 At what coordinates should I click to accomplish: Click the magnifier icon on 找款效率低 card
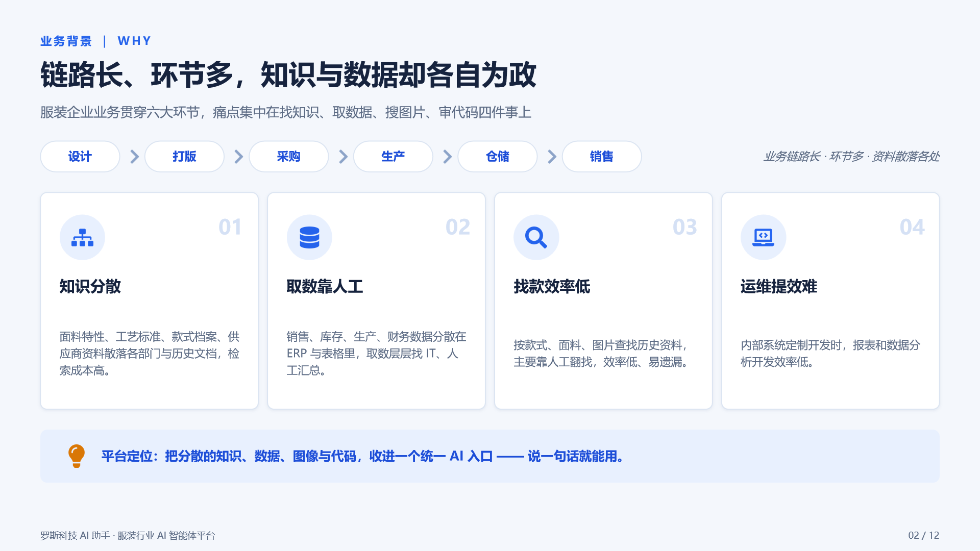coord(536,237)
